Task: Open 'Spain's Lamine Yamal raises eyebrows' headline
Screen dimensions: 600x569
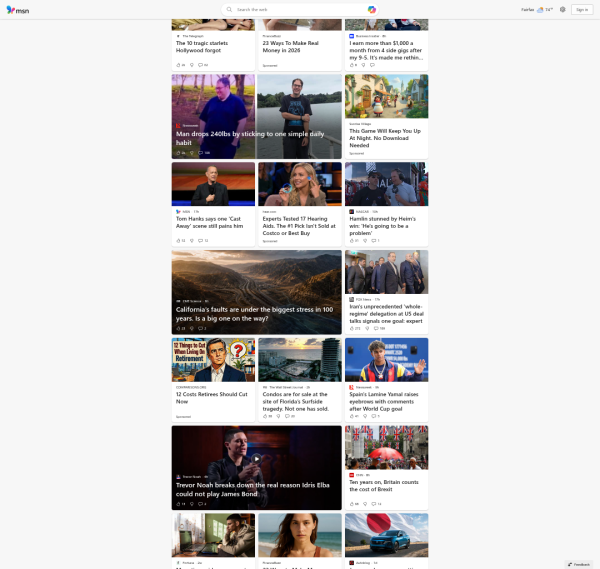Action: click(383, 401)
